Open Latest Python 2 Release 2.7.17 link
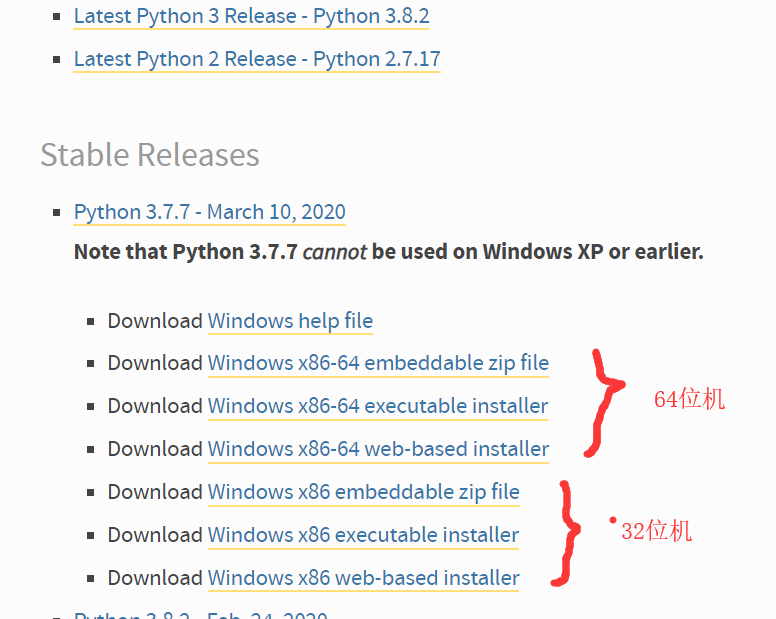This screenshot has width=776, height=619. pos(257,59)
